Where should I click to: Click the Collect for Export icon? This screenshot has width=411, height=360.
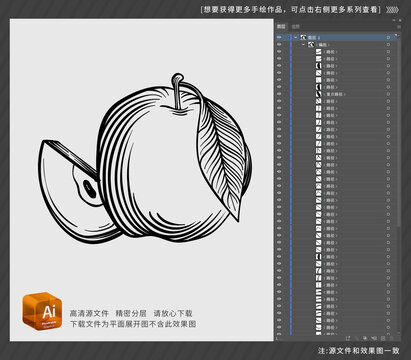pyautogui.click(x=348, y=338)
